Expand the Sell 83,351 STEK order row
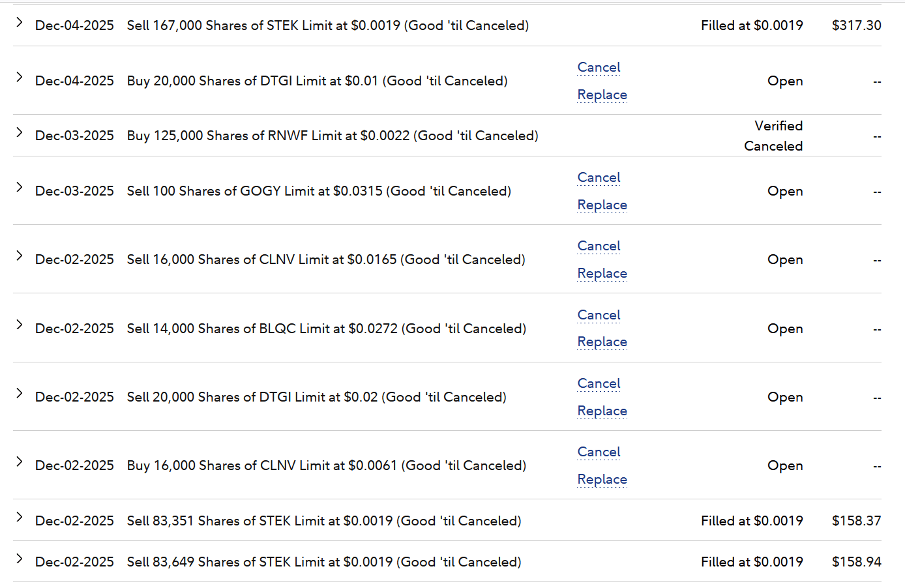The height and width of the screenshot is (588, 905). pyautogui.click(x=20, y=518)
